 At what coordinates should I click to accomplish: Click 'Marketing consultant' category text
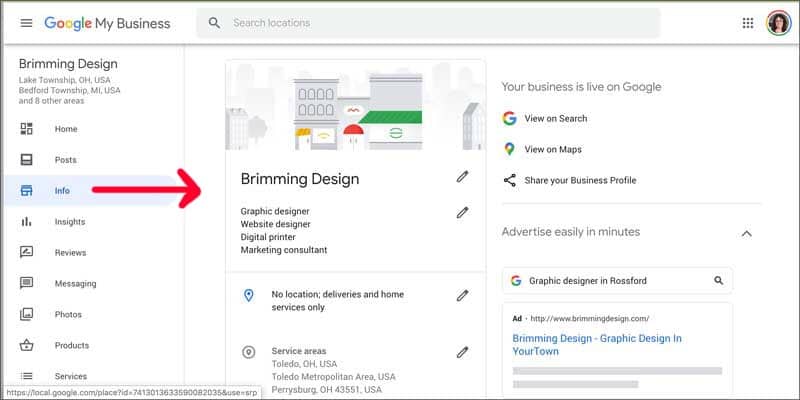[x=284, y=250]
